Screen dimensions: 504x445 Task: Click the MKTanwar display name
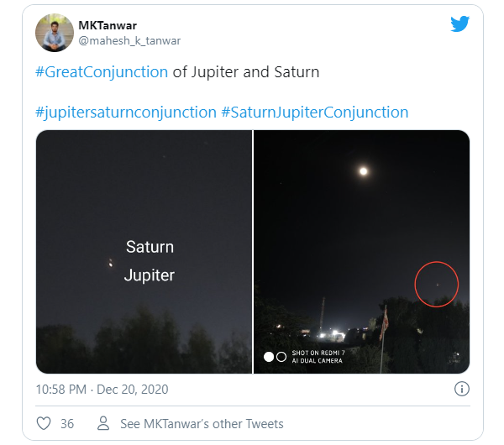109,25
